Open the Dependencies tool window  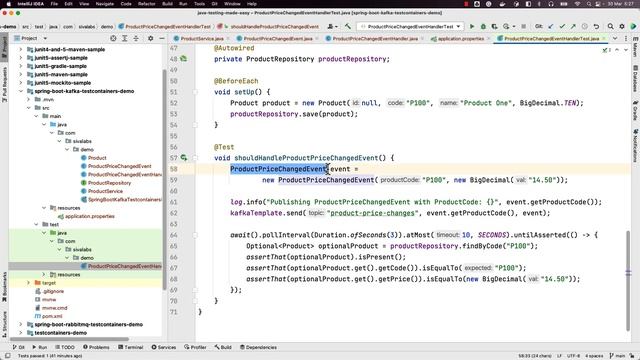(258, 347)
